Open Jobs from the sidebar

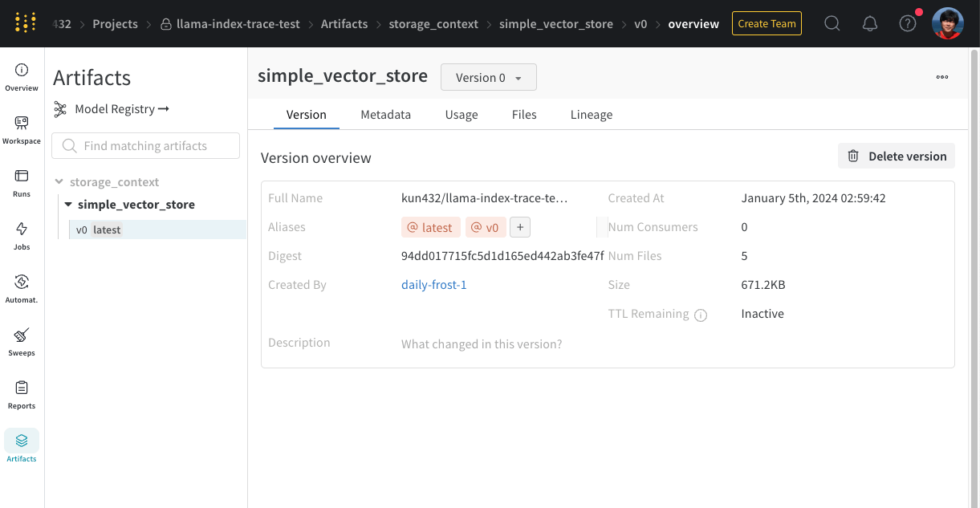click(x=22, y=236)
